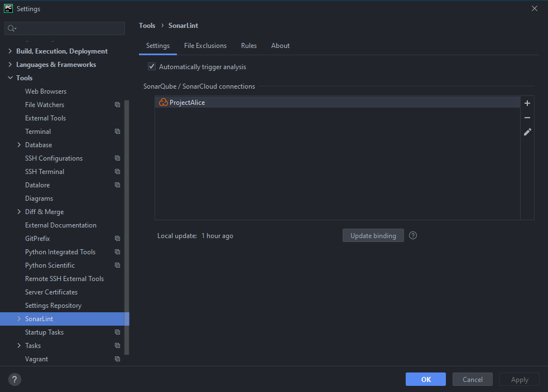Click the project-level icon beside Python Integrated Tools
Image resolution: width=548 pixels, height=392 pixels.
tap(117, 251)
